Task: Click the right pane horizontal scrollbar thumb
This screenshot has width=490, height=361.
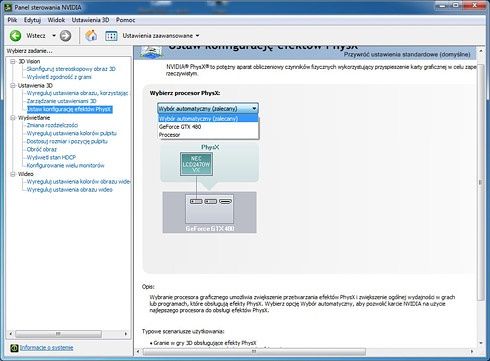Action: tap(254, 352)
